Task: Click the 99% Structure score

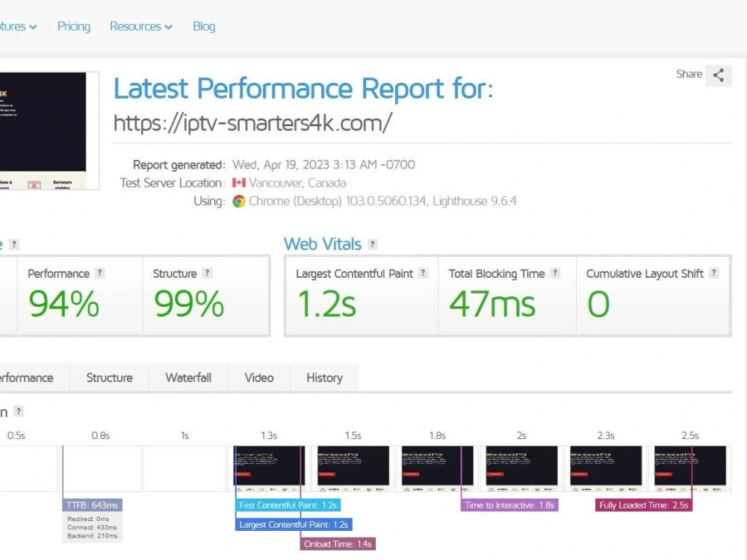Action: coord(189,305)
